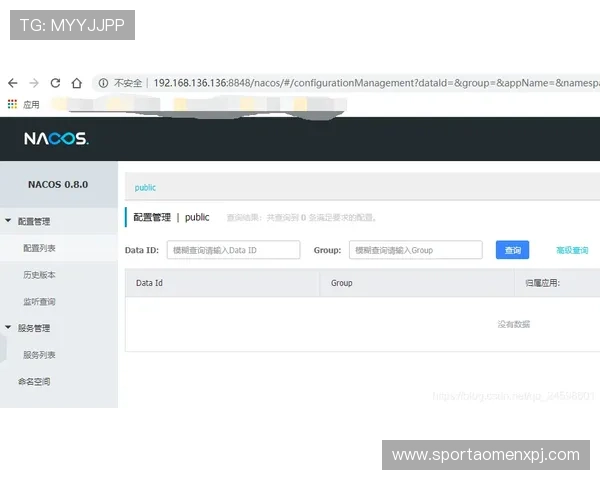The height and width of the screenshot is (480, 600).
Task: Open the browser home page icon
Action: [77, 83]
